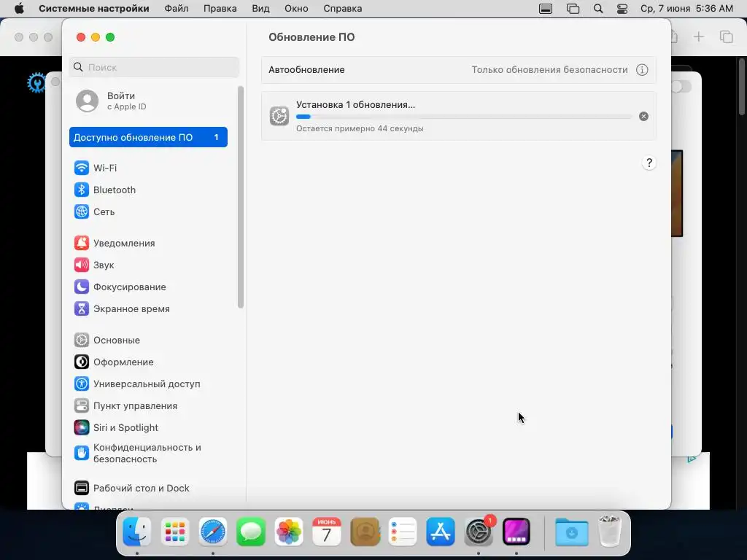Open Универсальный доступ accessibility icon
The image size is (747, 560).
point(82,384)
